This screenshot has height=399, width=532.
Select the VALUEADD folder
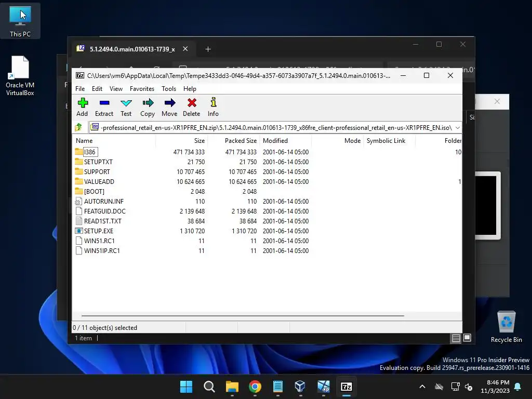coord(95,181)
